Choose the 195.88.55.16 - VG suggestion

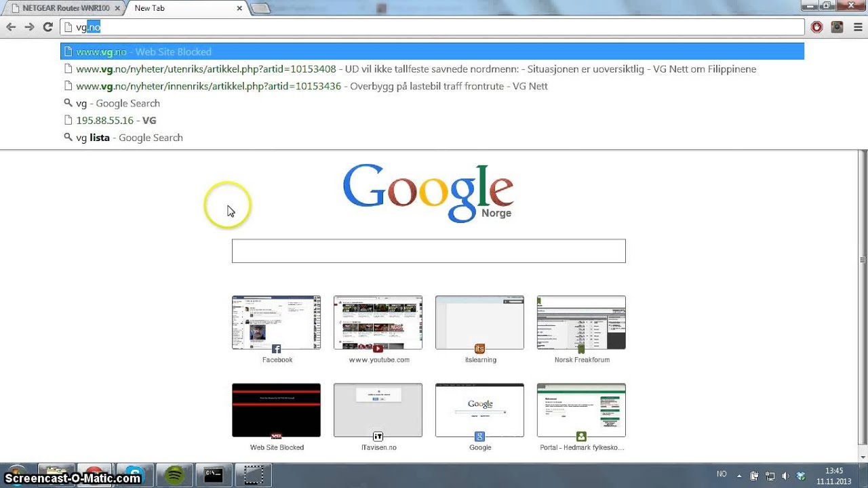point(432,120)
